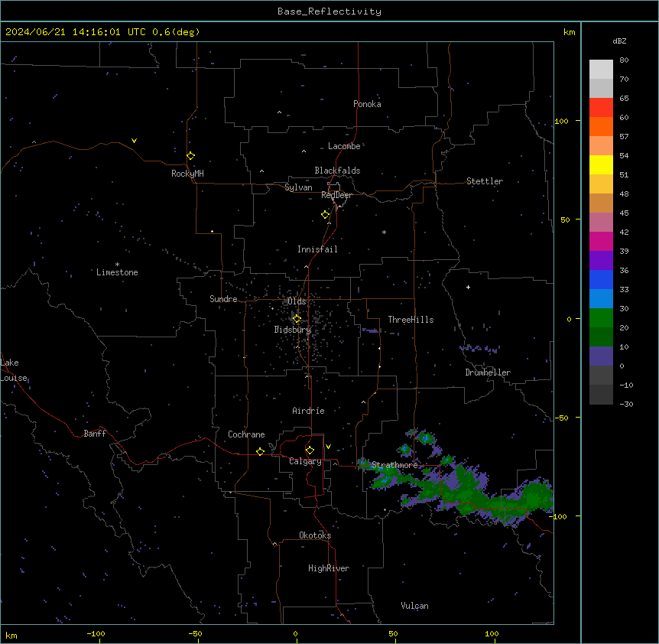Click the RockyMH label
659x644 pixels.
[187, 174]
